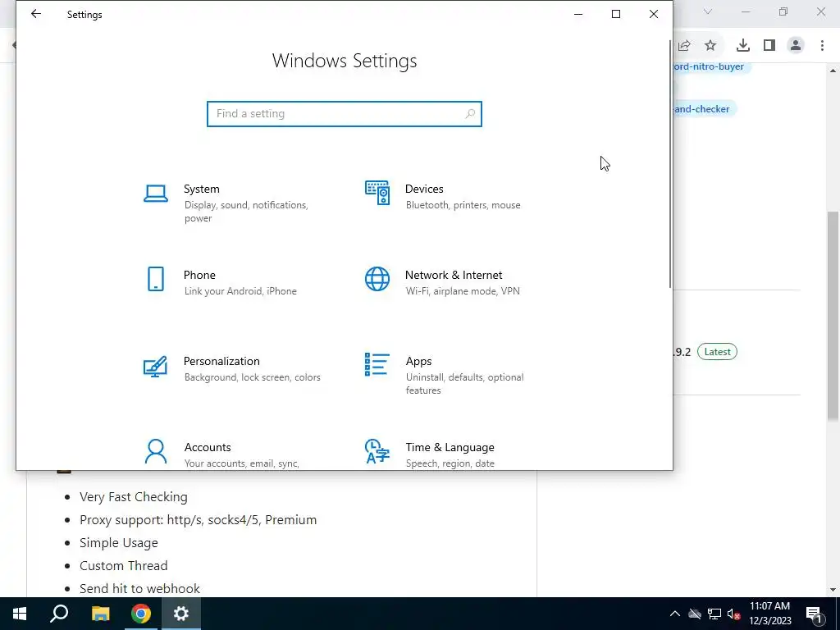The image size is (840, 630).
Task: Toggle Chrome side panel icon
Action: 769,46
